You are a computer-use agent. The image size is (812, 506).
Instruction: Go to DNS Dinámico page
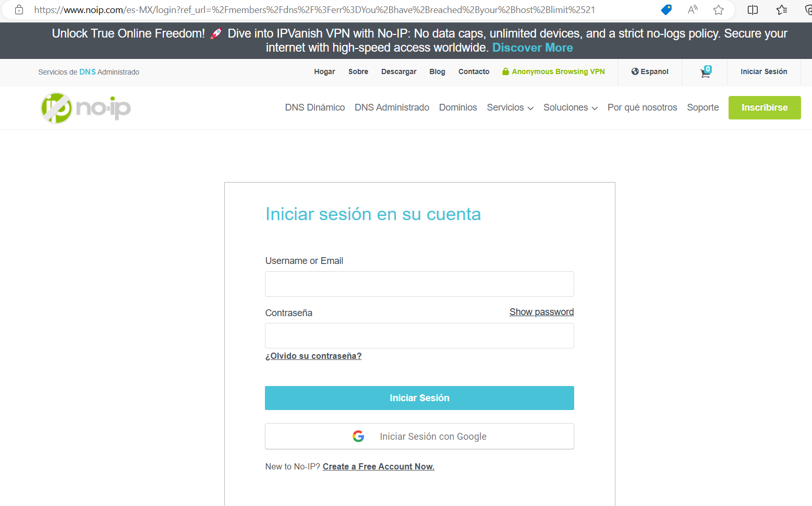pyautogui.click(x=315, y=107)
